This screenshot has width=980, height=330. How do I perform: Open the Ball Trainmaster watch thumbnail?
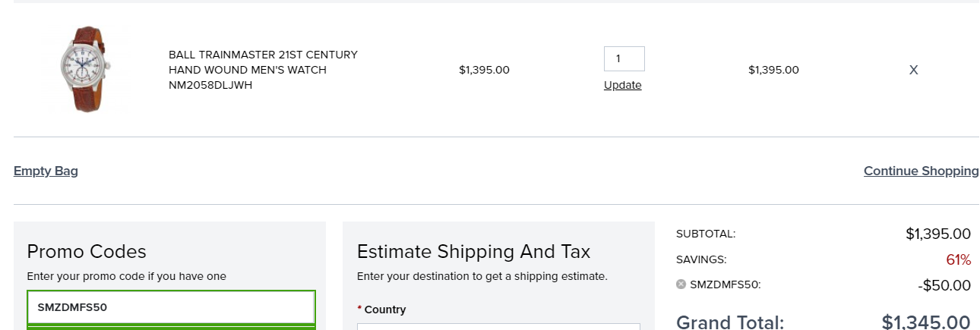click(86, 69)
